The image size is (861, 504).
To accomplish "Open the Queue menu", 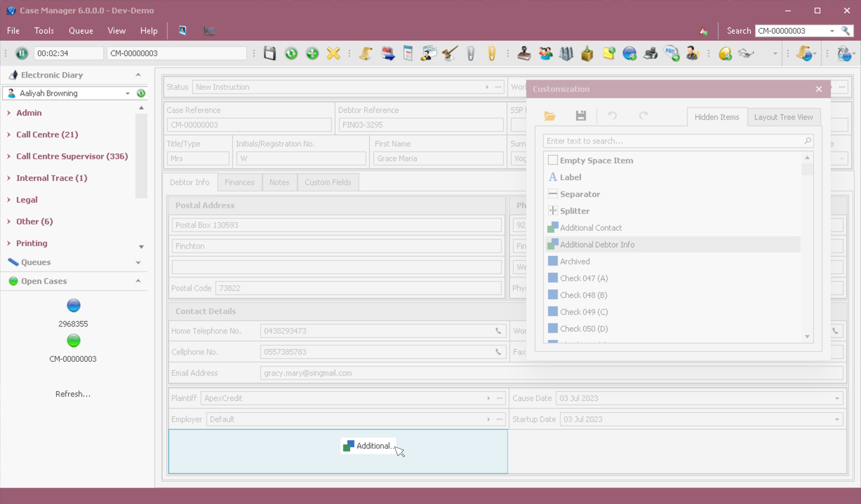I will tap(80, 30).
